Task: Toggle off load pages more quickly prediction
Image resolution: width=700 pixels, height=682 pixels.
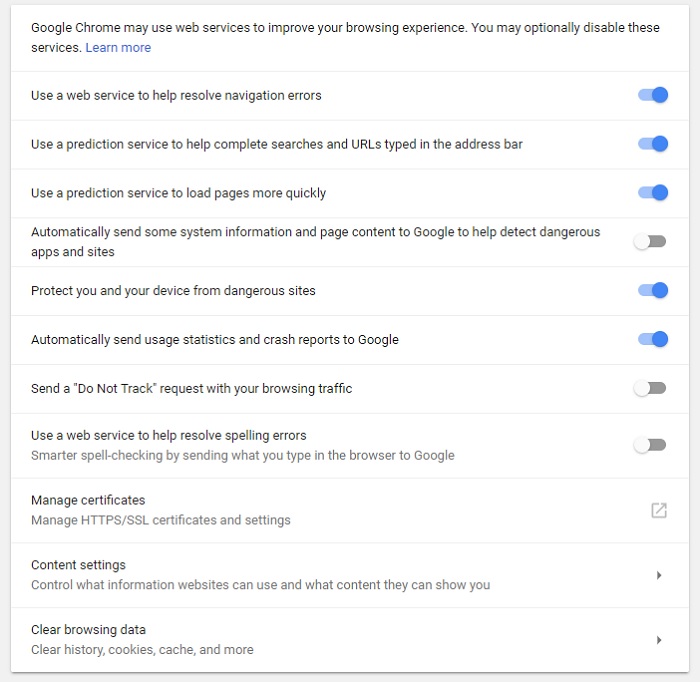Action: coord(652,192)
